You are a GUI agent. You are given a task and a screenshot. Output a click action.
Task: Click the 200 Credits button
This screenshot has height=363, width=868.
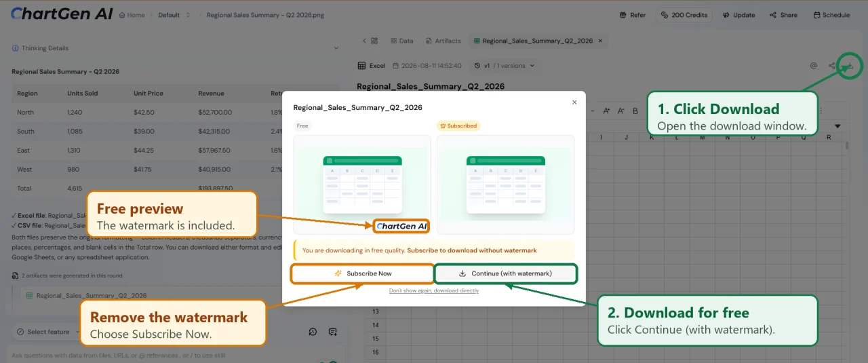tap(684, 15)
